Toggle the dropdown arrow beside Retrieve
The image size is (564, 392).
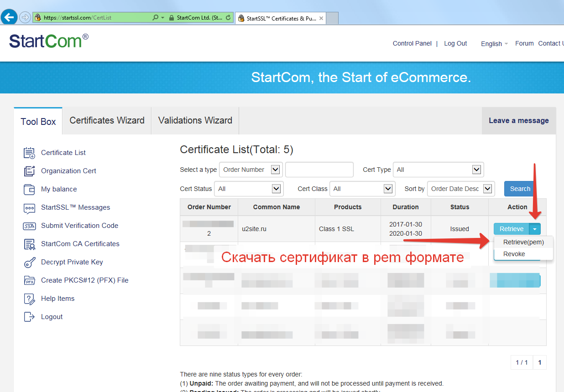tap(535, 229)
